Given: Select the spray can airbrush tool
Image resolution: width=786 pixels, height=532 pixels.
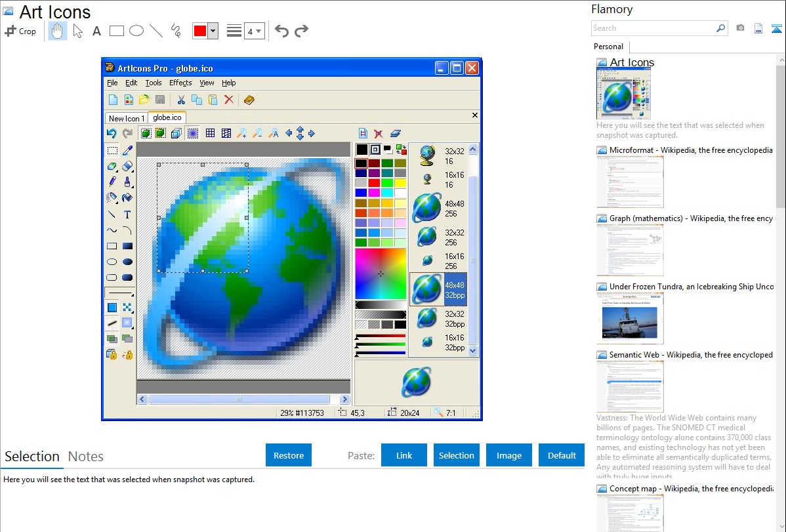Looking at the screenshot, I should [112, 197].
